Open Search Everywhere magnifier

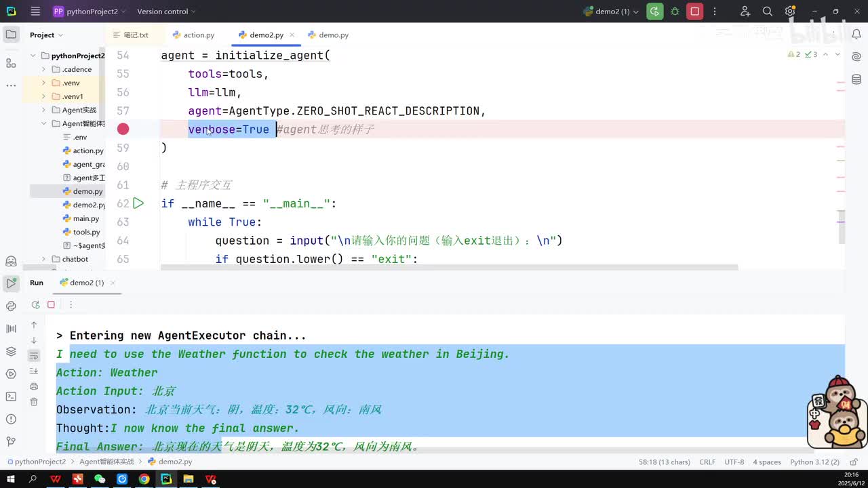768,12
